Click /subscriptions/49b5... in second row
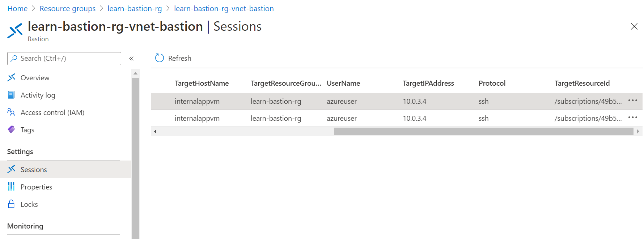Screen dimensions: 644x239 click(x=588, y=118)
